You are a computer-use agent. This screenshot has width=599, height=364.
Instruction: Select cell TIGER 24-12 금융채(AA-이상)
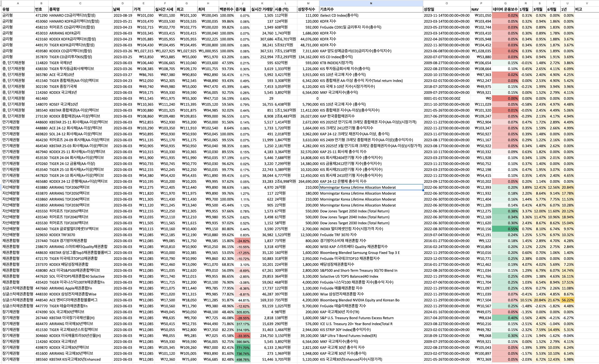click(x=80, y=163)
